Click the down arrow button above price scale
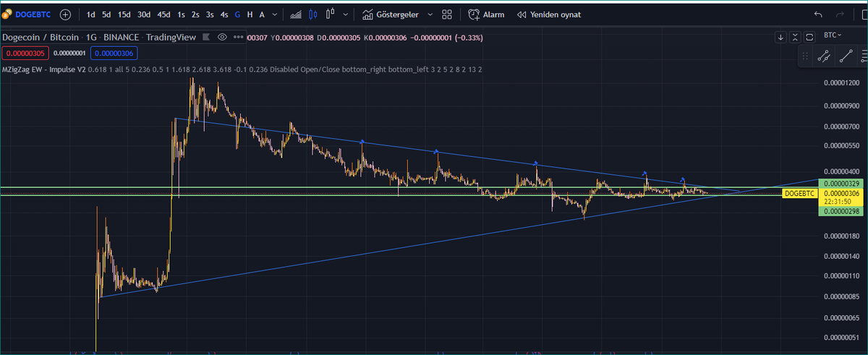 (x=780, y=36)
